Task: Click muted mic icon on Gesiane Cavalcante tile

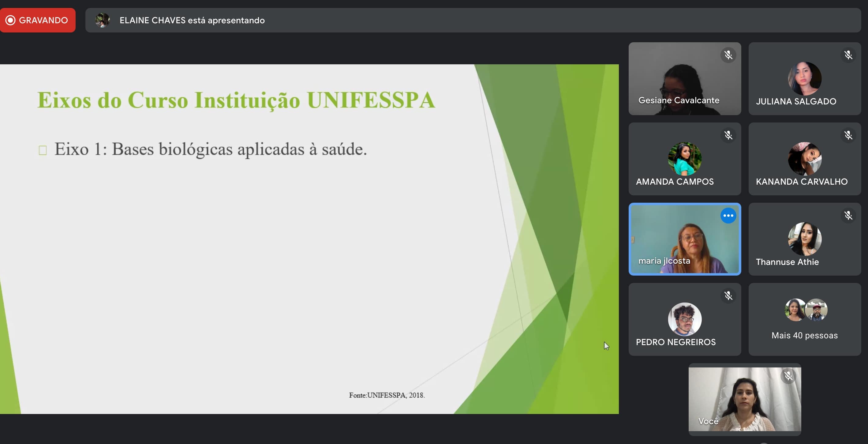Action: click(728, 55)
